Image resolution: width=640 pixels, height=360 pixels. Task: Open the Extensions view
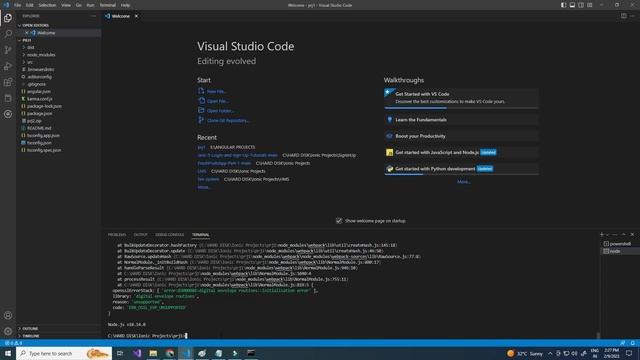click(8, 82)
